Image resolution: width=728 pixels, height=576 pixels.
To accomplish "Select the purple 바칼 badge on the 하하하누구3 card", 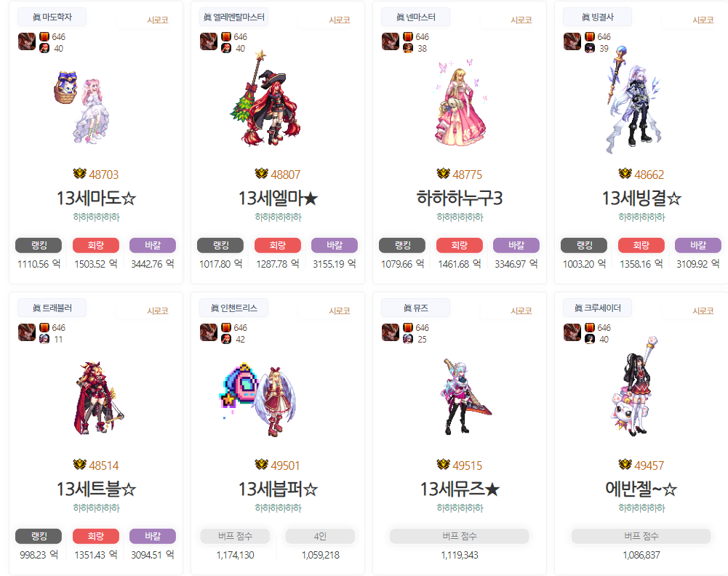I will [516, 246].
